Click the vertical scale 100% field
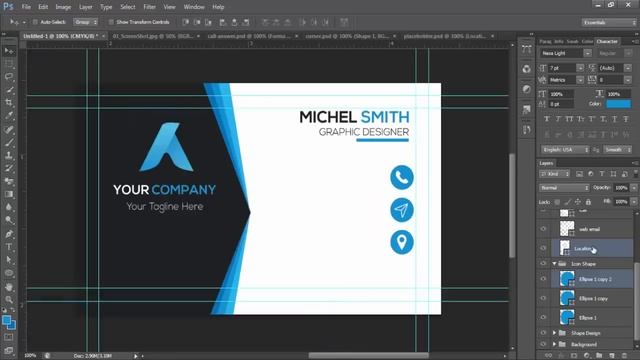 pyautogui.click(x=561, y=94)
